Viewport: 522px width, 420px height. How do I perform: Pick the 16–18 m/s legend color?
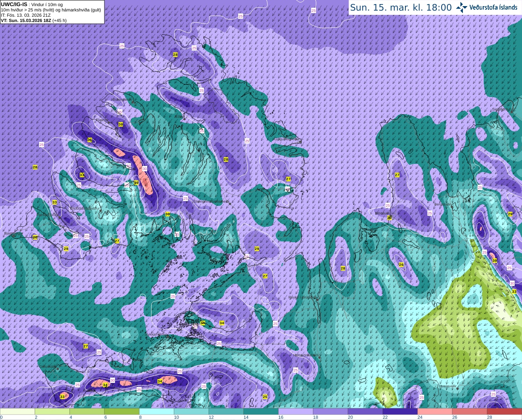coord(296,411)
